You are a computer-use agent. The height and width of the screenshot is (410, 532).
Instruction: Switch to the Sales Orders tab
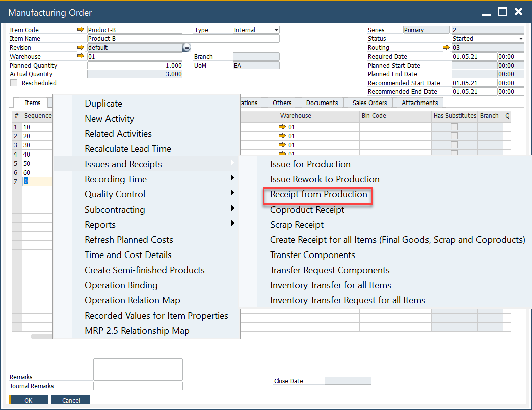point(369,102)
